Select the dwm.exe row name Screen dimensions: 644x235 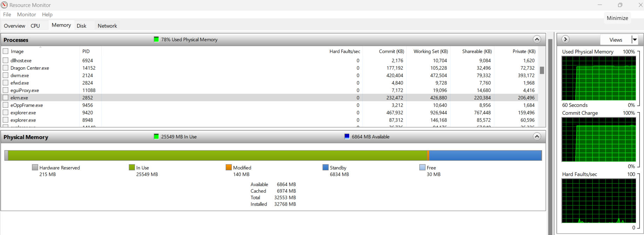point(20,75)
